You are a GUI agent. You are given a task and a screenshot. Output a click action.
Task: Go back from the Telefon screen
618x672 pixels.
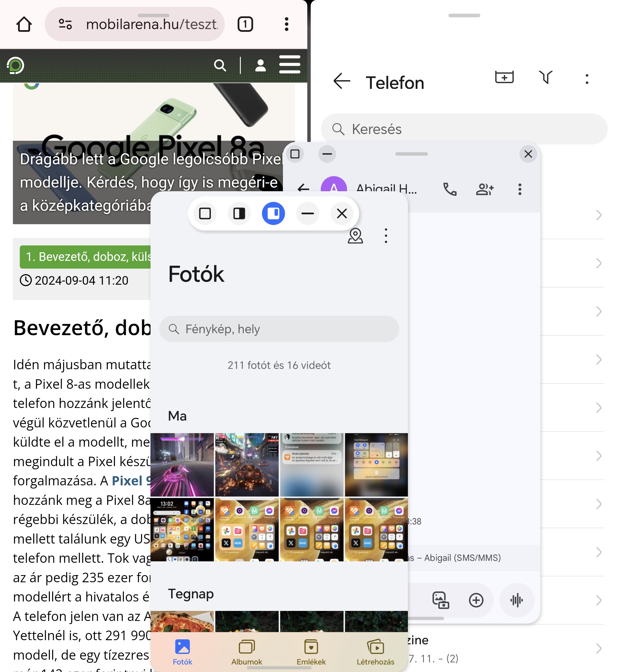[341, 81]
